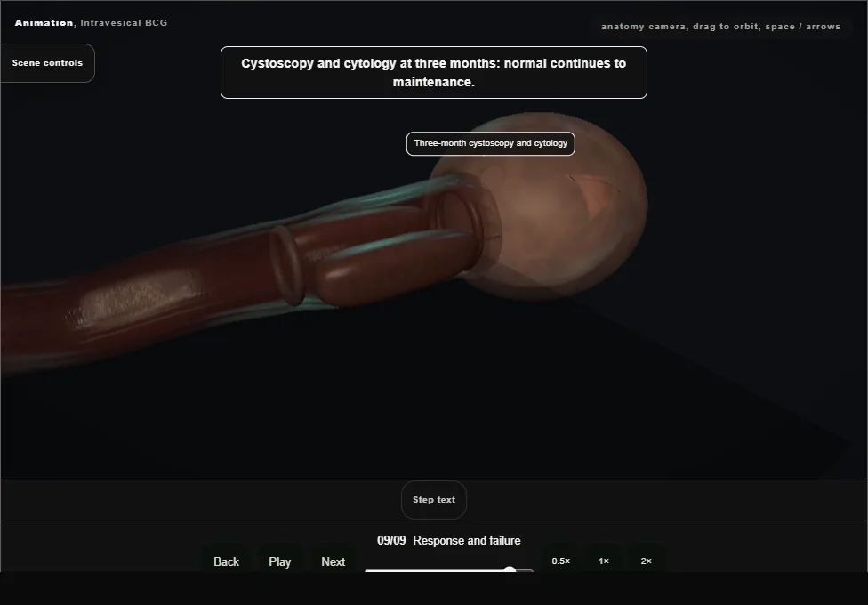Play the animation
Image resolution: width=868 pixels, height=605 pixels.
tap(279, 561)
